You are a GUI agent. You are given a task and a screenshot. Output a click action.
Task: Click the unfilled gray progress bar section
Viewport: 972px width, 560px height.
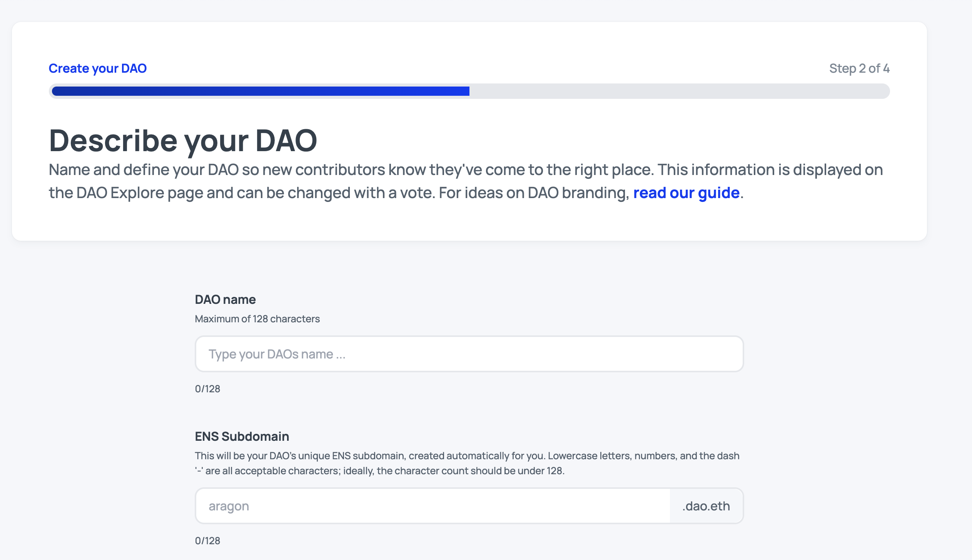pos(679,91)
